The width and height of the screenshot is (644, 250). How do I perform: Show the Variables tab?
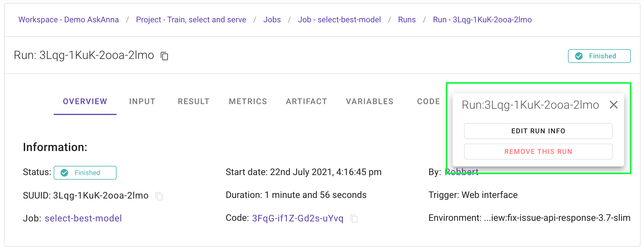[369, 102]
